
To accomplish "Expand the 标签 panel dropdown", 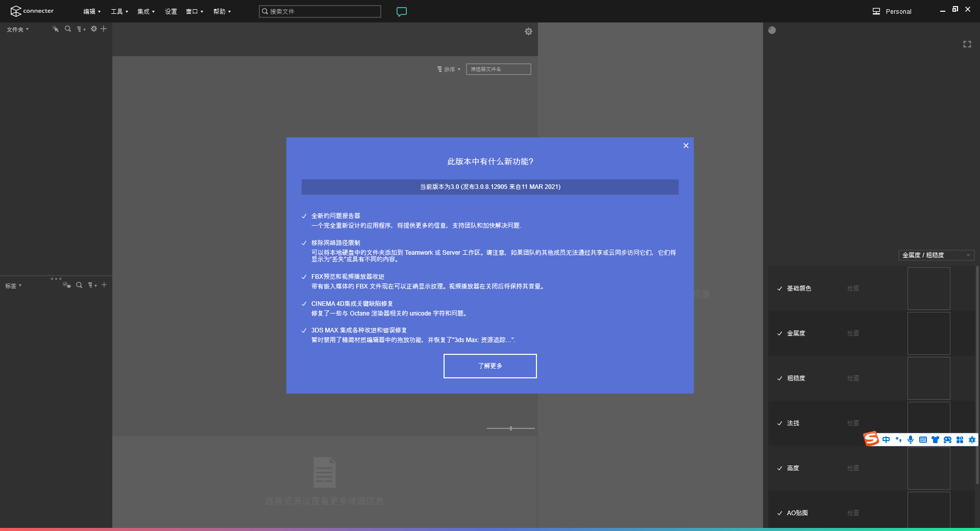I will tap(13, 286).
